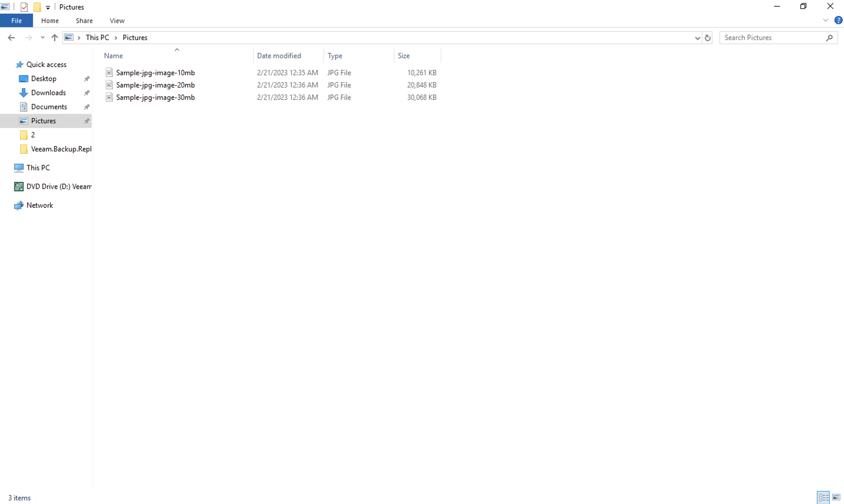Customize Quick Access Toolbar dropdown
Image resolution: width=844 pixels, height=504 pixels.
(48, 7)
